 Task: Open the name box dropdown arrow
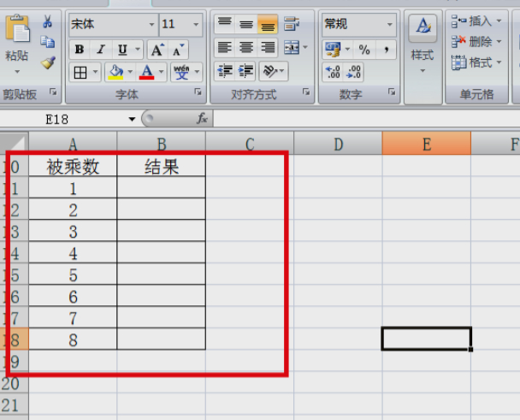132,119
